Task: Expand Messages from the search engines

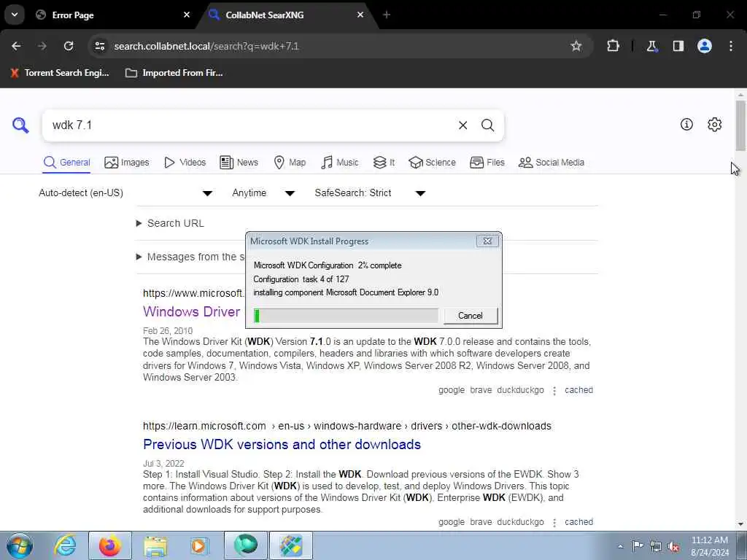Action: click(190, 257)
